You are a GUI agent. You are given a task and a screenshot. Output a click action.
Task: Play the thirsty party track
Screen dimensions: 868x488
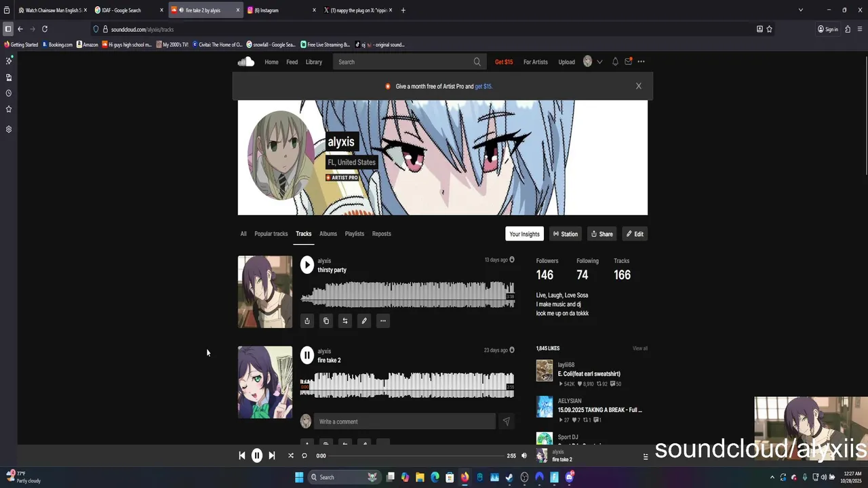tap(307, 265)
